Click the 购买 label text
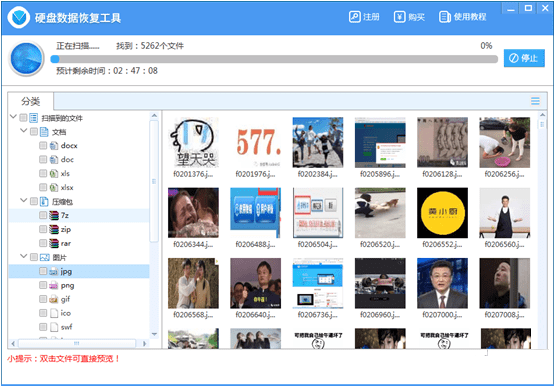 pos(416,17)
